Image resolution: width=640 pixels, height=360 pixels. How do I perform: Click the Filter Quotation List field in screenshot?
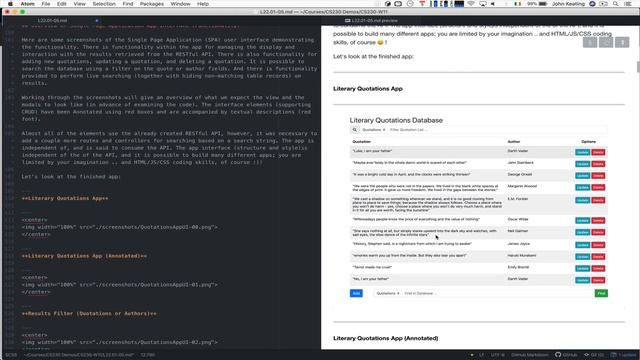pos(497,130)
